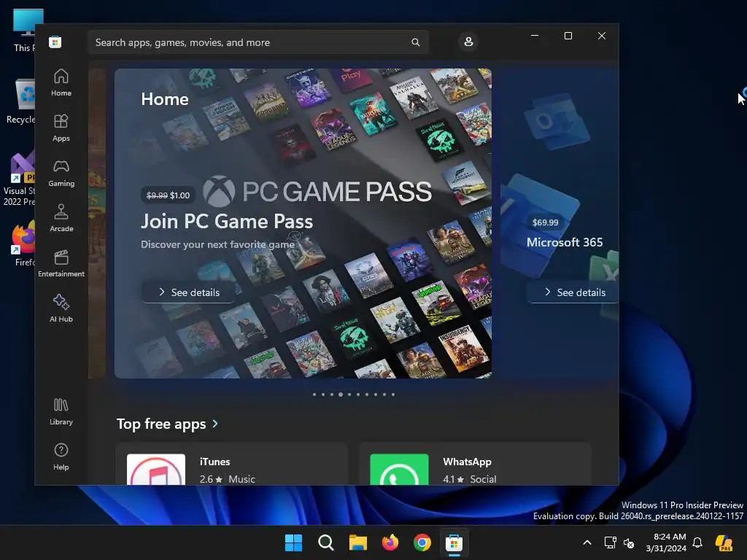Open the Arcade section

click(x=61, y=219)
